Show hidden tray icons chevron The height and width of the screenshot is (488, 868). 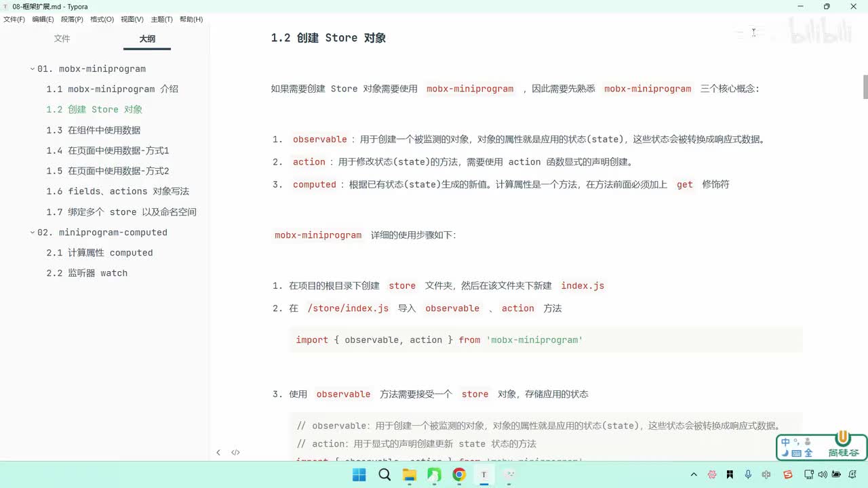coord(694,474)
